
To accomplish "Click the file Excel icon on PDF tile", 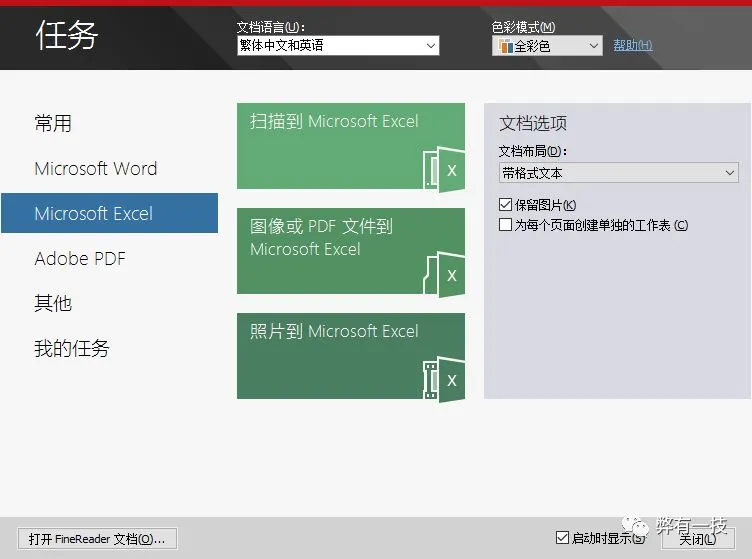I will click(444, 274).
